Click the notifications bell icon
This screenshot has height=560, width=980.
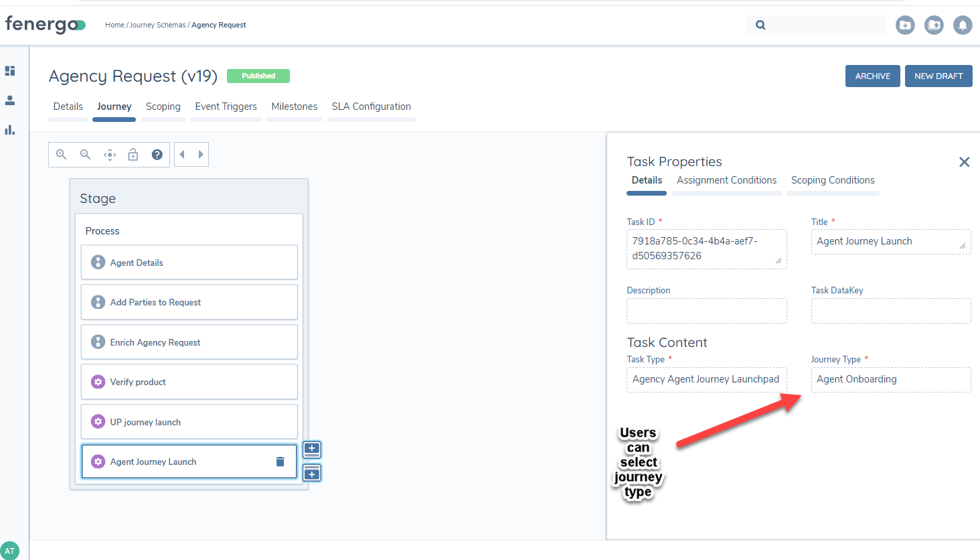click(963, 25)
